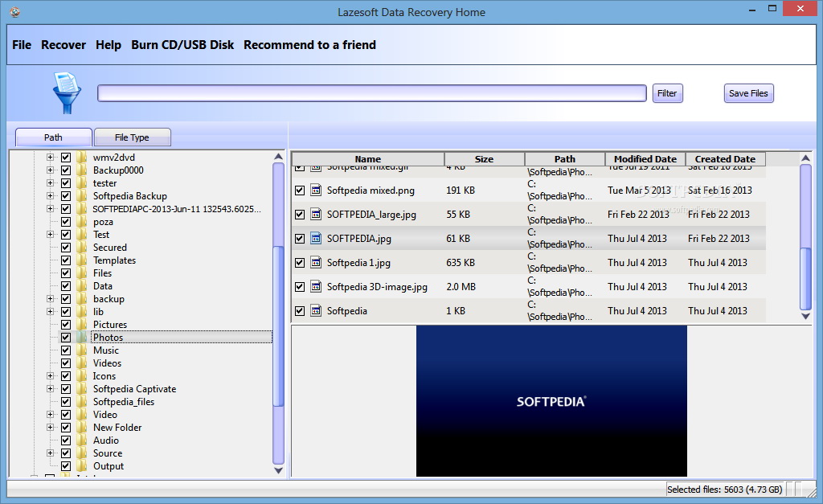This screenshot has width=823, height=504.
Task: Click the wmv2dvd folder icon
Action: tap(81, 158)
